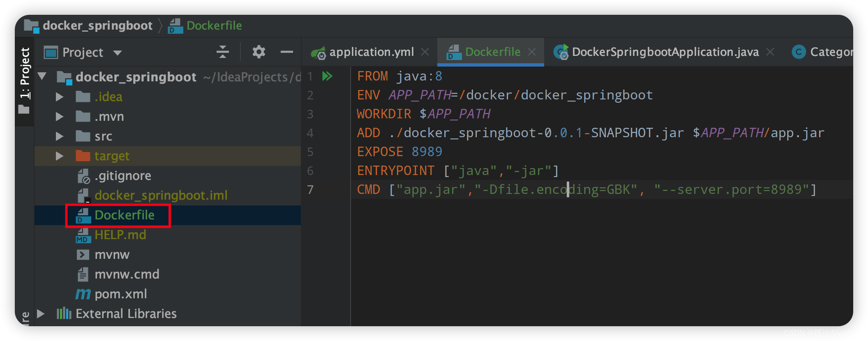Select HELP.md in project tree

pyautogui.click(x=120, y=235)
